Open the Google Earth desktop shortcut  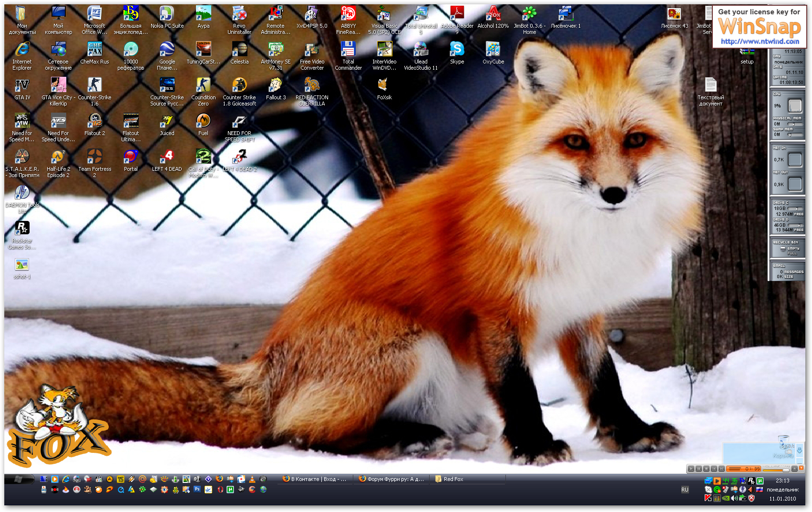point(167,50)
